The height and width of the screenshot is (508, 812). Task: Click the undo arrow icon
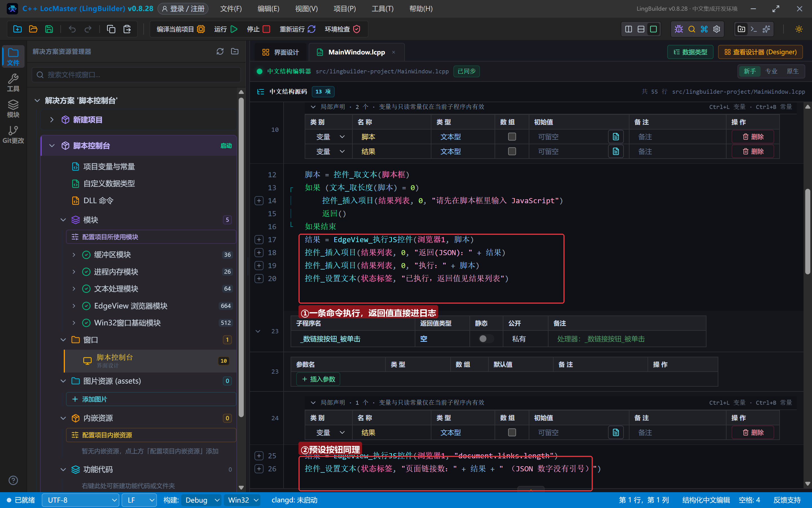(x=72, y=29)
